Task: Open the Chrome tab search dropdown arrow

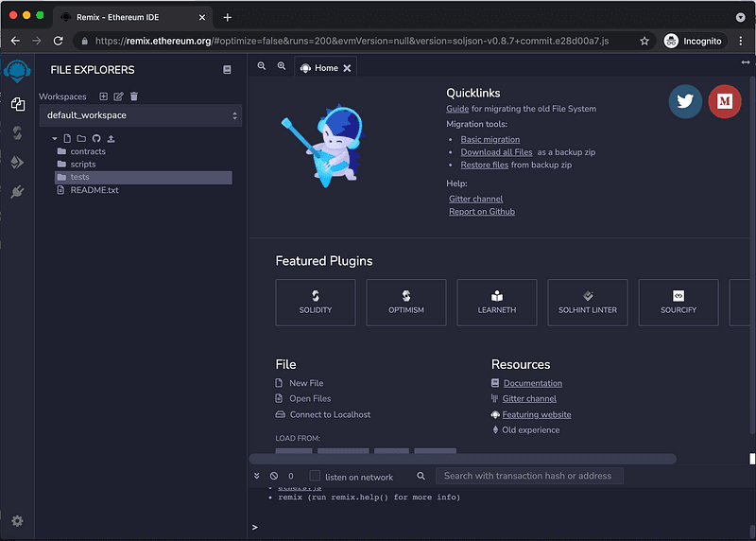Action: pyautogui.click(x=741, y=17)
